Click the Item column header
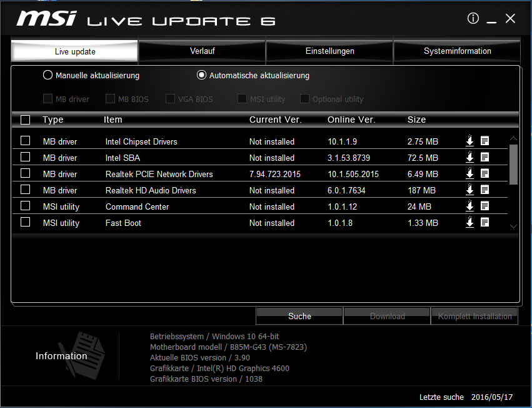The image size is (532, 408). tap(113, 120)
